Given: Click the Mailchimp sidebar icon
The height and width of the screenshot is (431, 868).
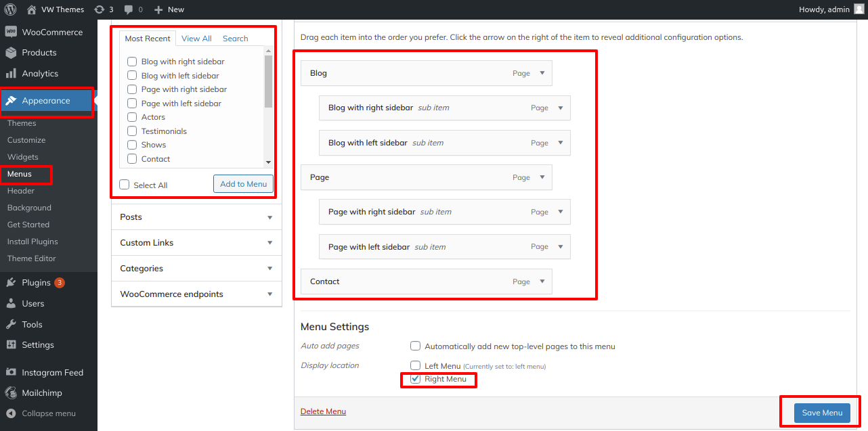Looking at the screenshot, I should coord(11,392).
